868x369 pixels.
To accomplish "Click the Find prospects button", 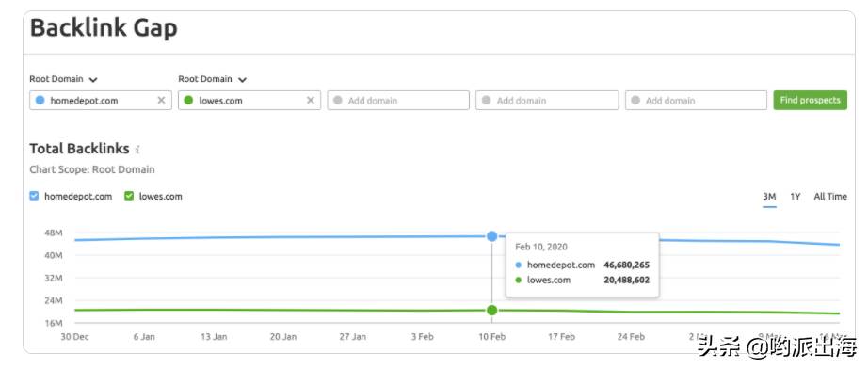I will (811, 100).
